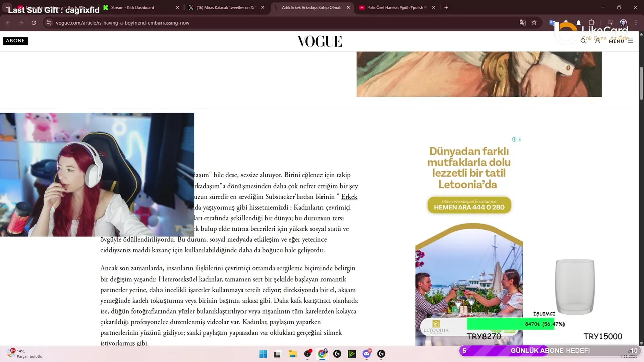The image size is (644, 362).
Task: Open the Chrome extensions puzzle icon
Action: point(592,23)
